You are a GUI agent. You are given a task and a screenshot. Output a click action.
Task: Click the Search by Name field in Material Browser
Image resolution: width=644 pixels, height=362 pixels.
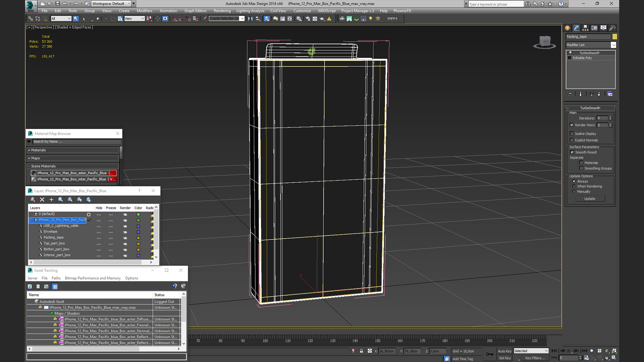(x=75, y=141)
